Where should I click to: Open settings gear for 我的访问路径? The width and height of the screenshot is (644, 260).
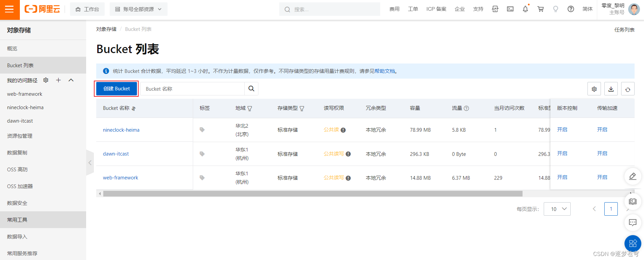pyautogui.click(x=46, y=80)
